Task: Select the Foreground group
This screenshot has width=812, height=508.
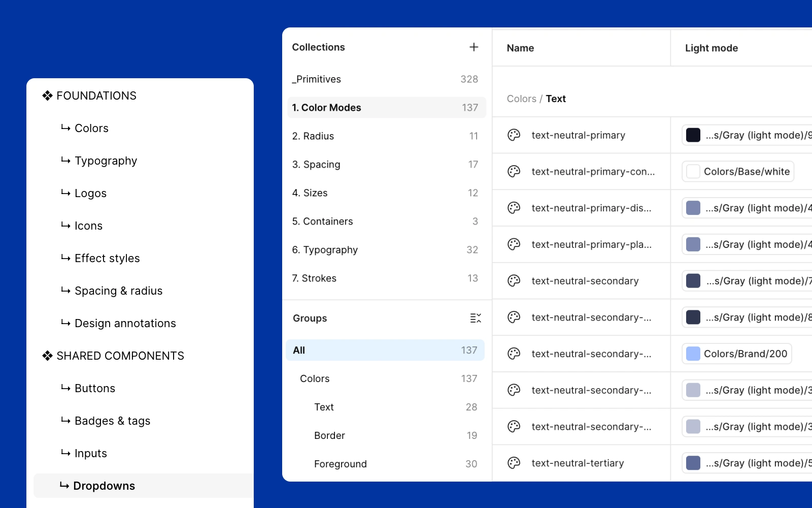Action: 340,464
